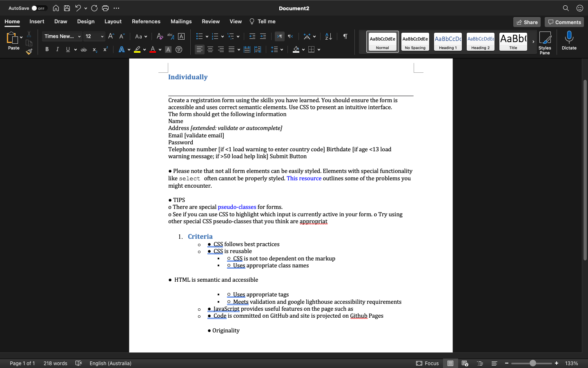
Task: Apply the Title style
Action: coord(513,42)
